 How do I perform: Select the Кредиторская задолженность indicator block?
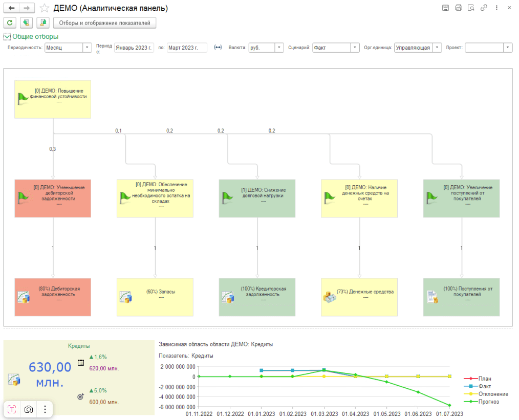pos(257,297)
